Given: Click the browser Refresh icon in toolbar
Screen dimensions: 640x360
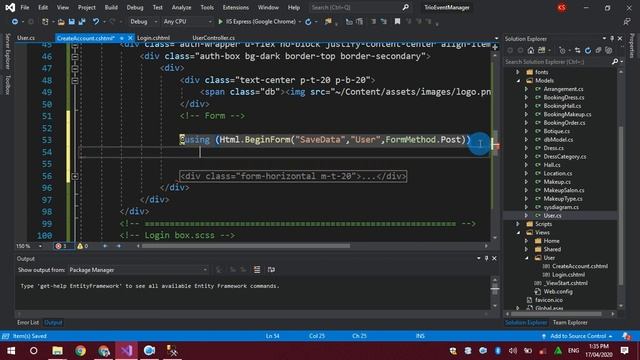Looking at the screenshot, I should 308,22.
